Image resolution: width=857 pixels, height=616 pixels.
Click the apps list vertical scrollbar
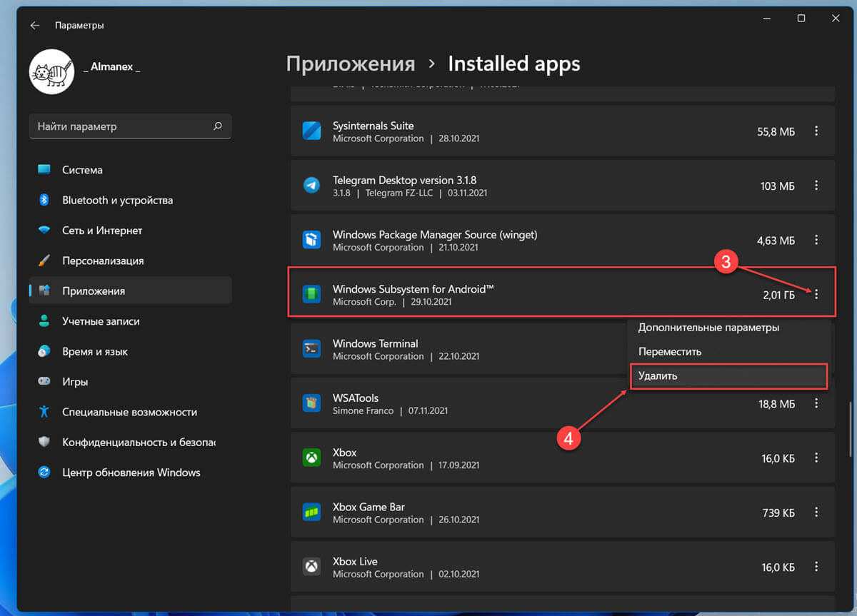coord(850,429)
